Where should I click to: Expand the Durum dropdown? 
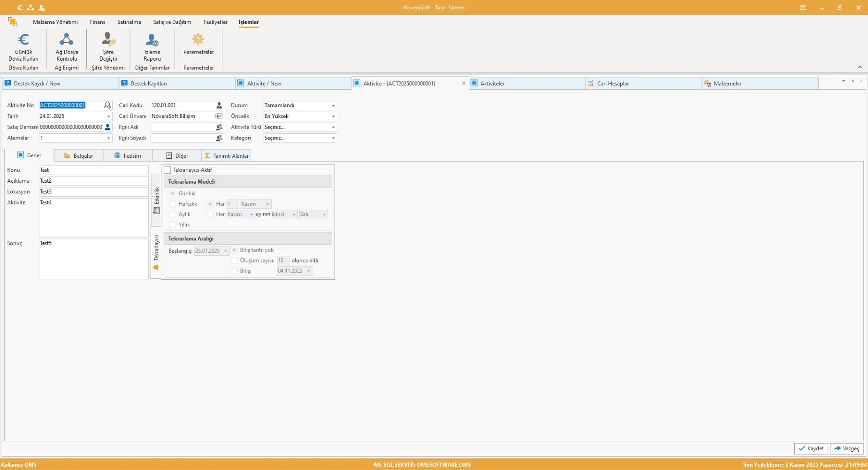[333, 106]
